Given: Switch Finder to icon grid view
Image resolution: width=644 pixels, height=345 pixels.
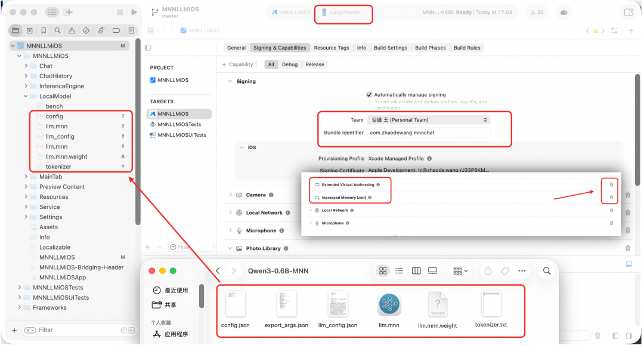Looking at the screenshot, I should (383, 270).
